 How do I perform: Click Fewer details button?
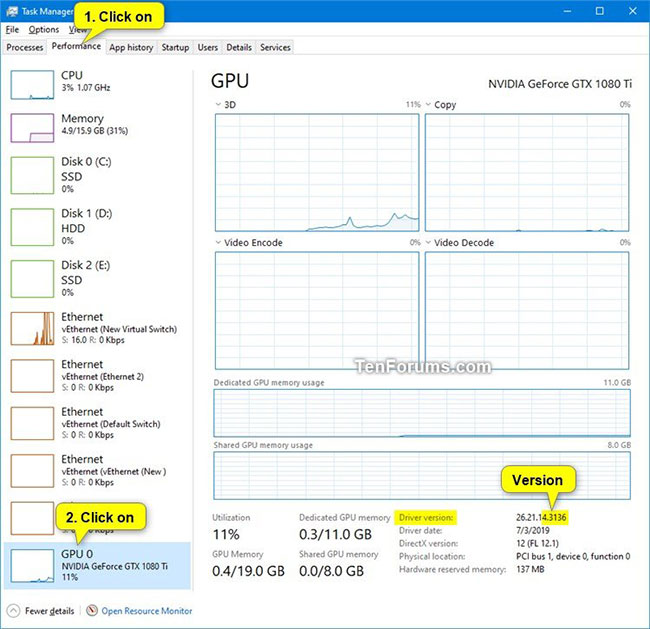click(41, 611)
